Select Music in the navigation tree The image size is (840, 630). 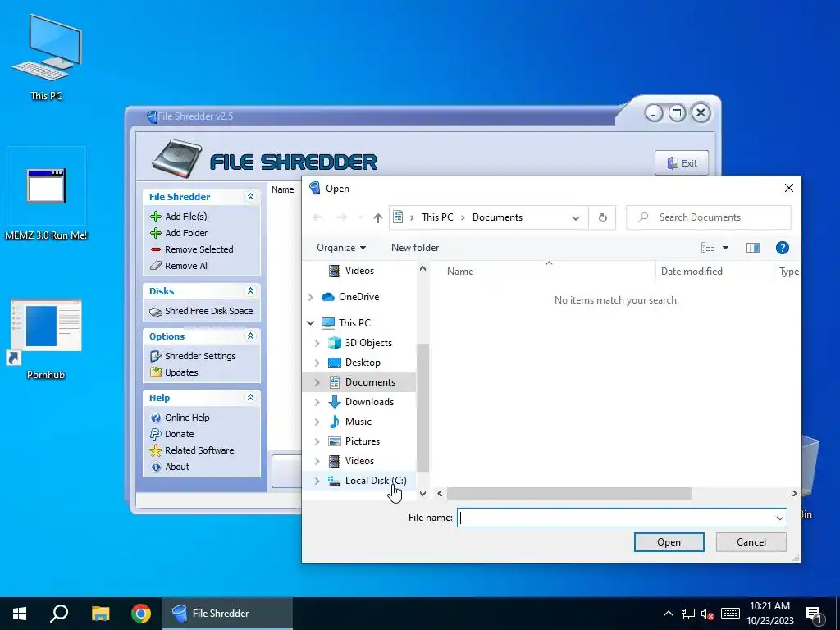359,422
